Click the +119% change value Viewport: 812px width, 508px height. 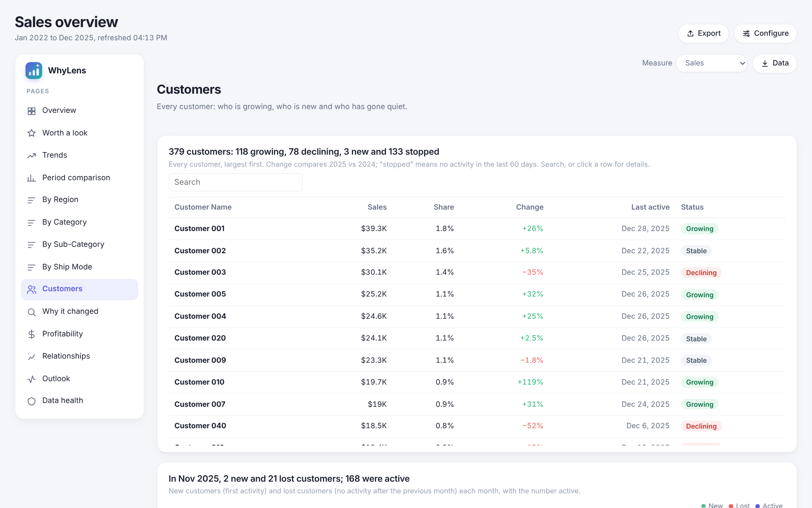point(530,382)
